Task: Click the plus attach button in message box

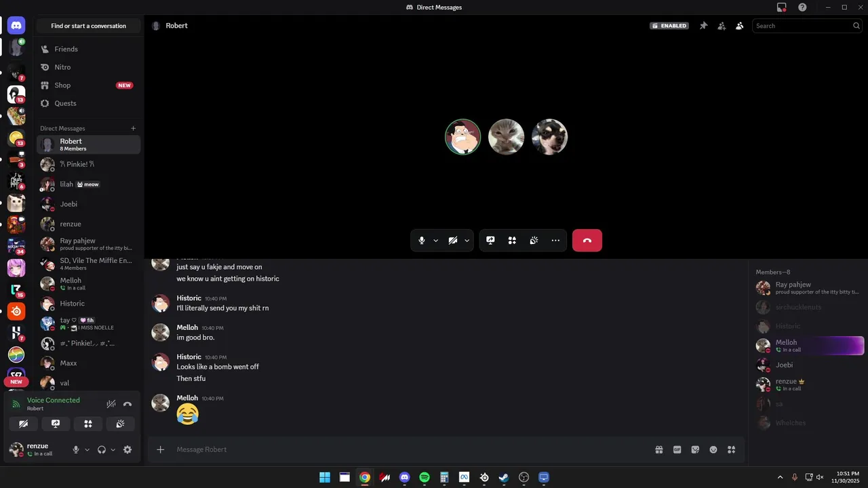Action: coord(161,449)
